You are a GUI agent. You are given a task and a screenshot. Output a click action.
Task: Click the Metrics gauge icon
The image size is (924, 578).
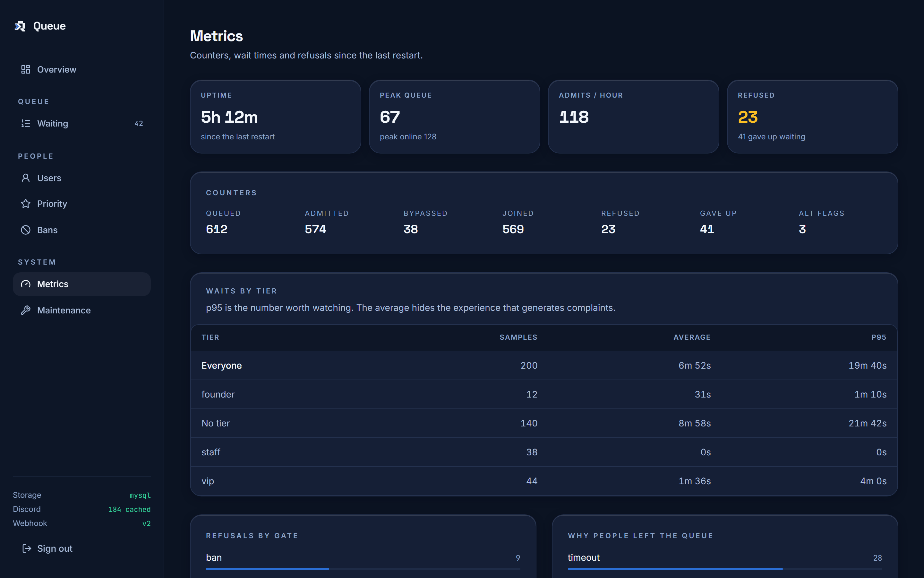[26, 284]
